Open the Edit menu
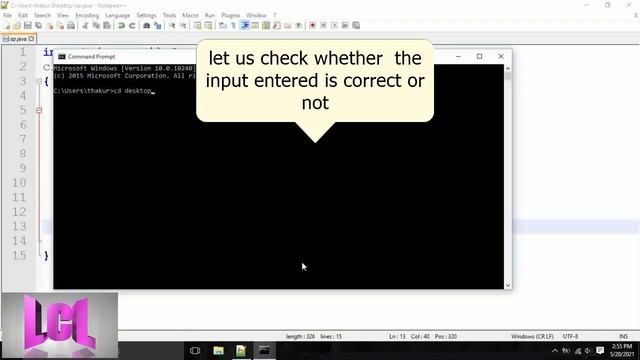Screen dimensions: 640x360 23,16
